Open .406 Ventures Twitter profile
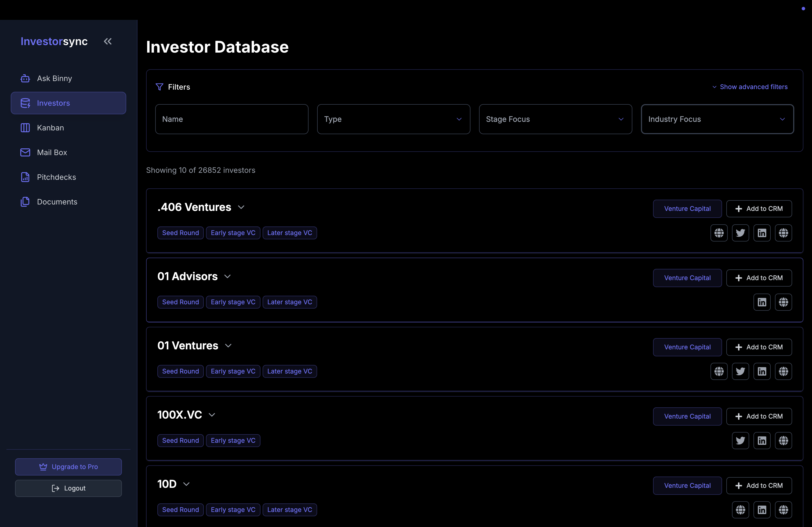The image size is (812, 527). click(741, 233)
